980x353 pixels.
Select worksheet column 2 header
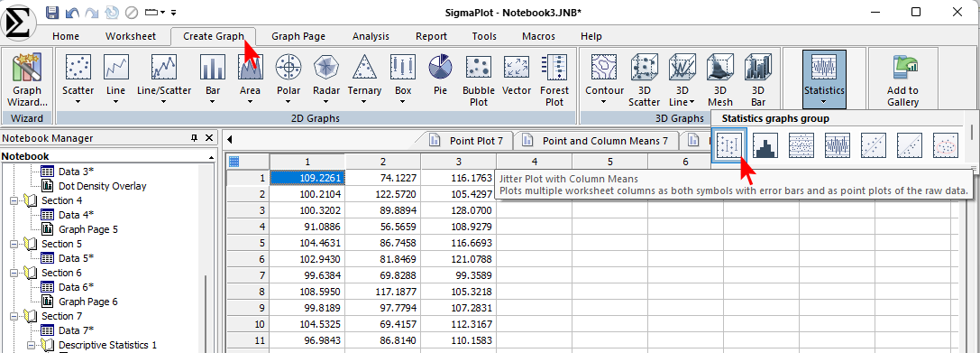383,162
